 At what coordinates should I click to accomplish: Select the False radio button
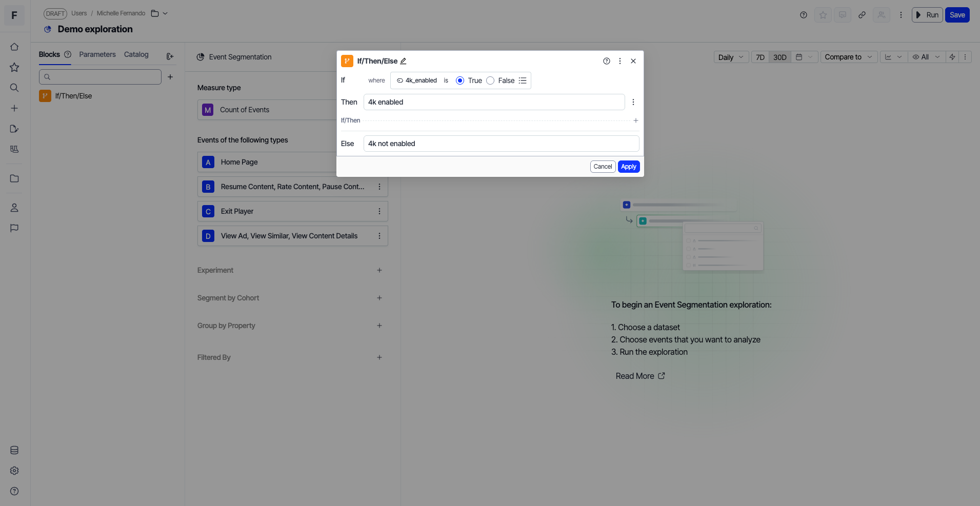pos(490,80)
